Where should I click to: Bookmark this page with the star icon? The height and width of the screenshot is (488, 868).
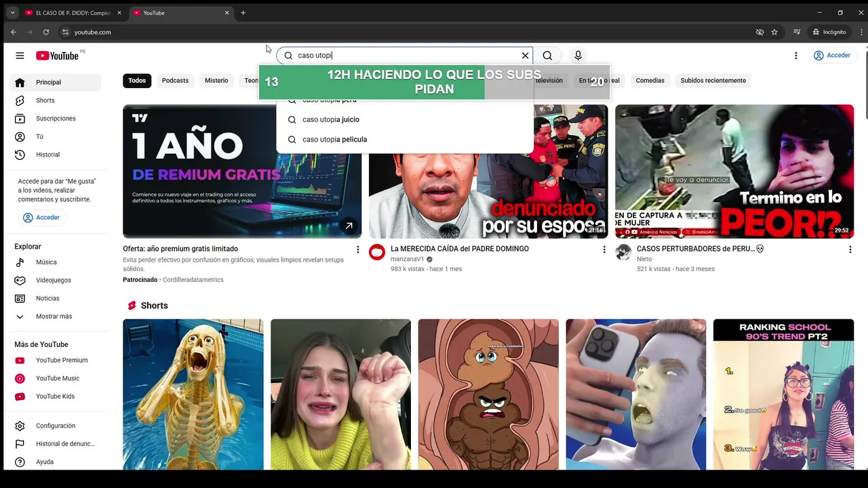pyautogui.click(x=774, y=32)
